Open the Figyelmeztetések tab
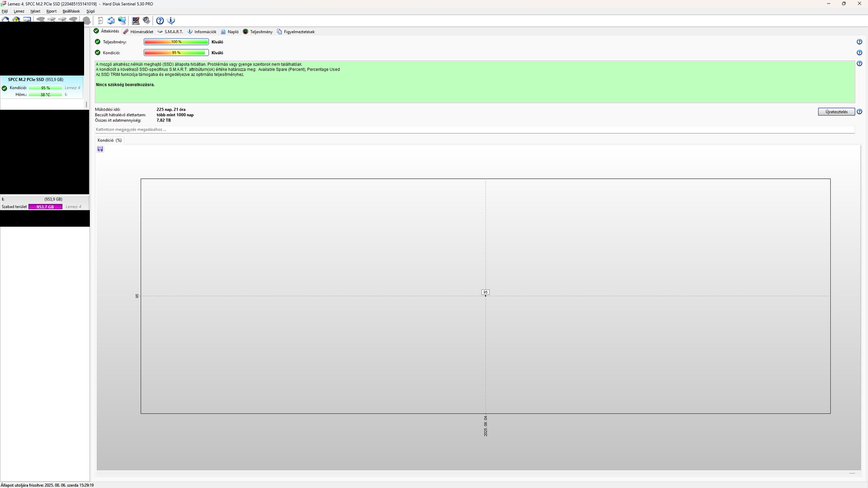This screenshot has height=488, width=868. click(296, 32)
